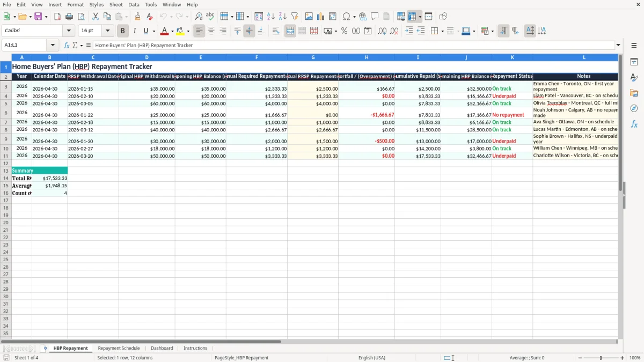Open the Function Wizard fx icon
The width and height of the screenshot is (644, 362).
click(67, 46)
